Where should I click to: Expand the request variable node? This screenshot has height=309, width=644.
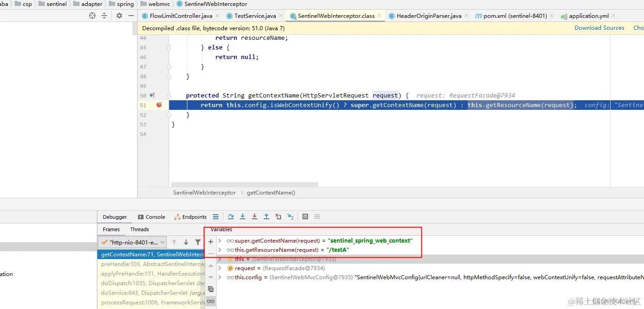pyautogui.click(x=220, y=268)
